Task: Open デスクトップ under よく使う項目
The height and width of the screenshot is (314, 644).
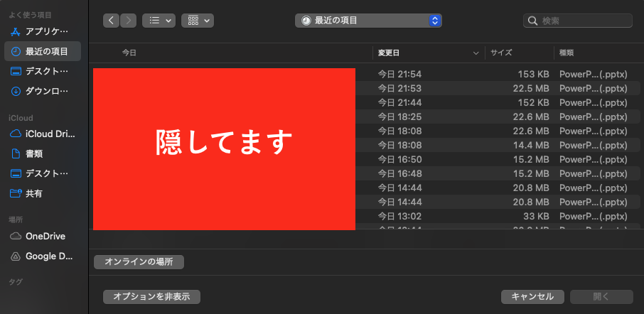Action: coord(43,71)
